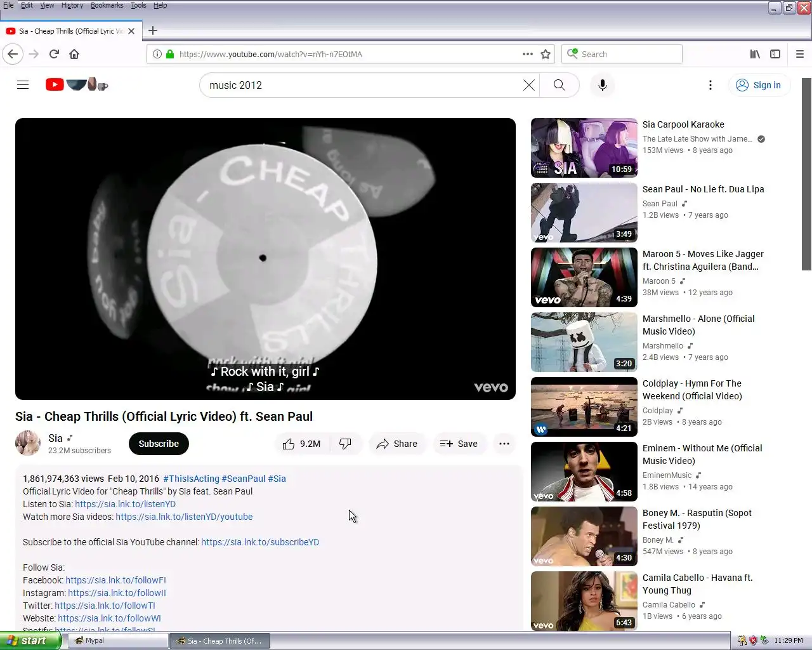Open the sia.lnk.to/followII Instagram link

point(117,593)
